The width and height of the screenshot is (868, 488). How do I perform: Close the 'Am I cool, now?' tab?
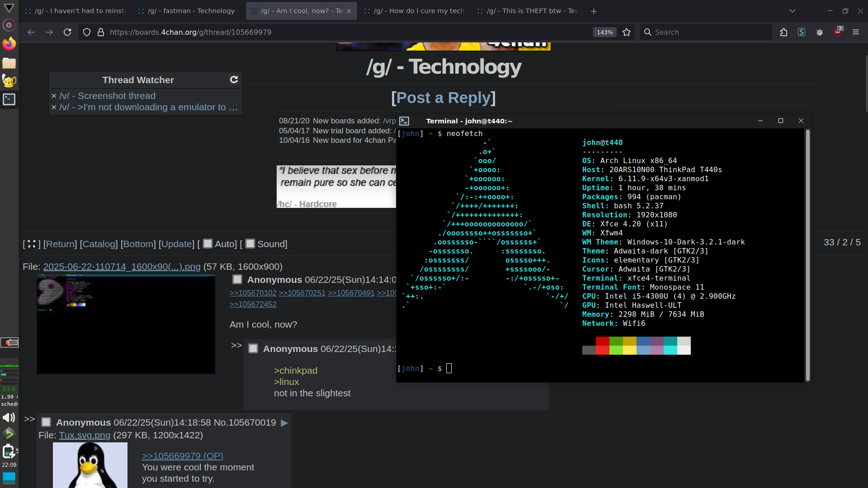[x=349, y=11]
